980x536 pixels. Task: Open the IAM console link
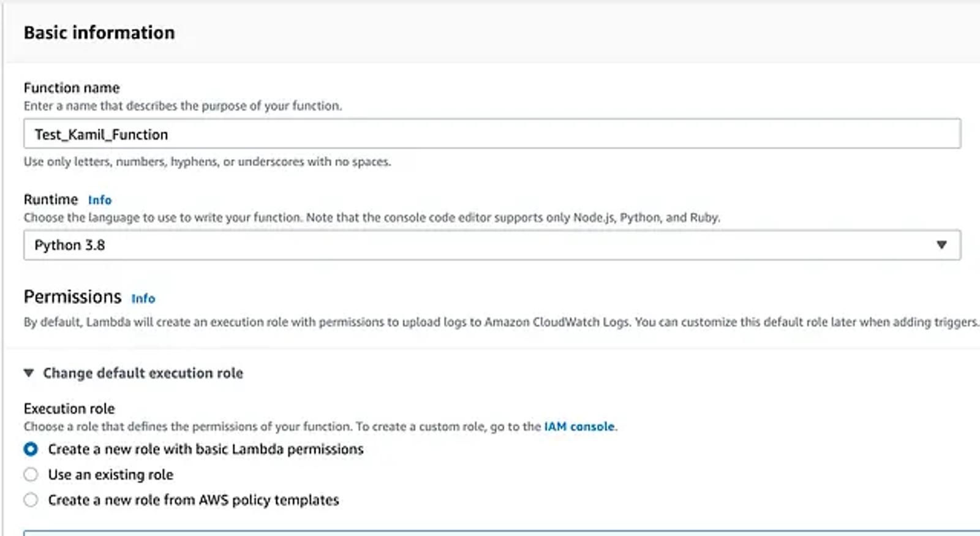(x=579, y=426)
